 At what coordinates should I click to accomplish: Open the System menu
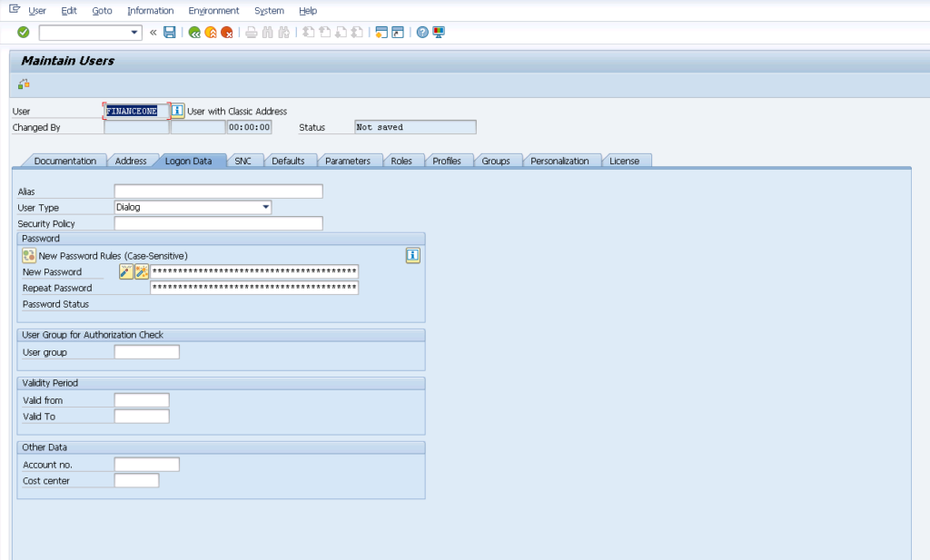pos(269,11)
